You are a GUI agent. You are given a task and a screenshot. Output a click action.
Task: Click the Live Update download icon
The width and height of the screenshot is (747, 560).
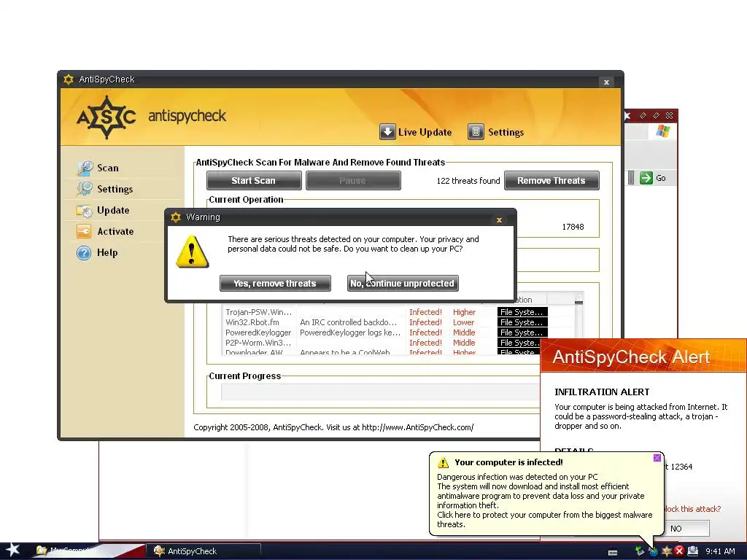coord(387,131)
